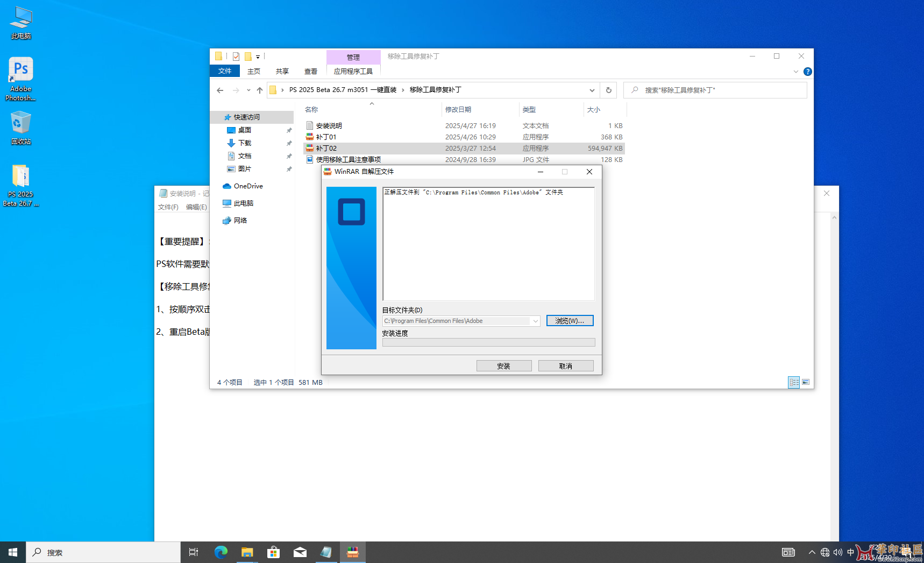Select the 补丁02 application file
924x563 pixels.
(x=464, y=149)
